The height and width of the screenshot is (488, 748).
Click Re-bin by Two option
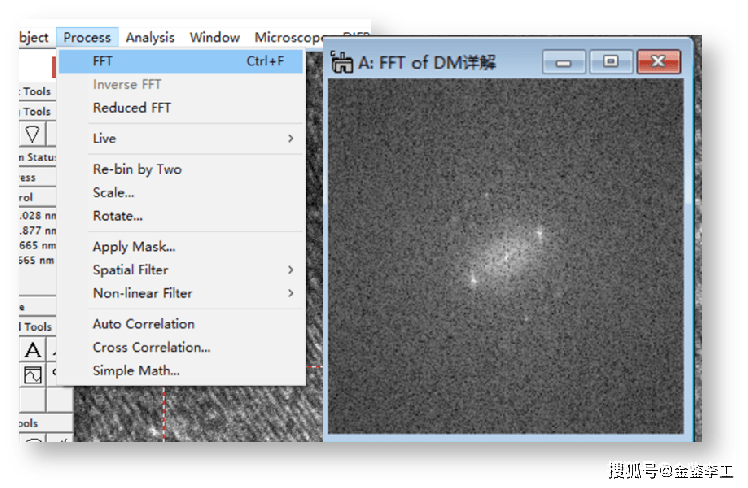[137, 169]
